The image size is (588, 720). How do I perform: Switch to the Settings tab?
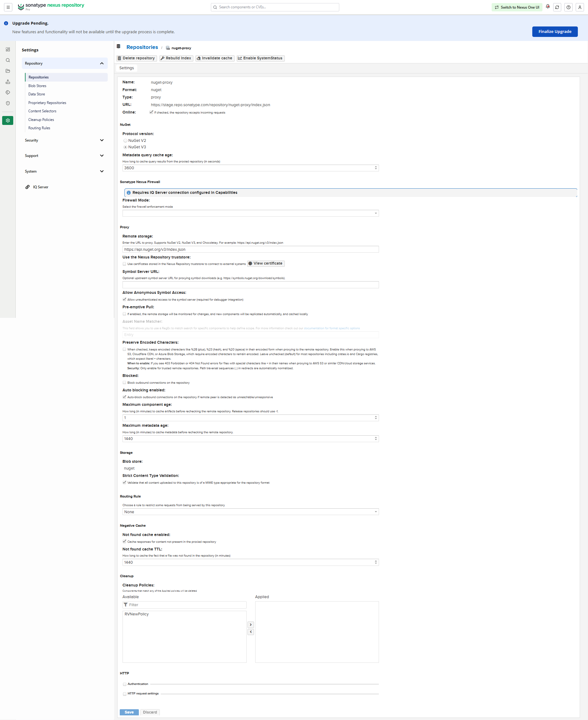(127, 68)
